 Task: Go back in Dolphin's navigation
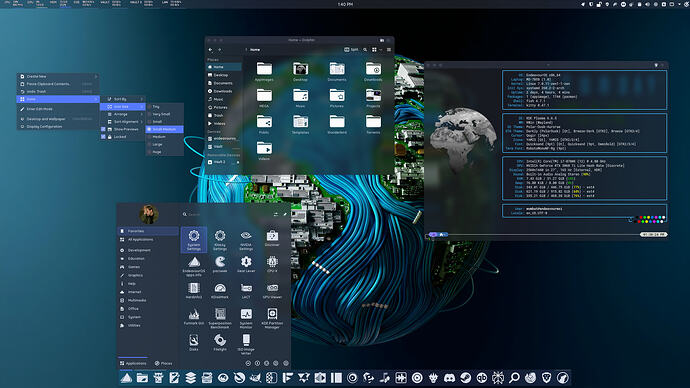click(x=210, y=50)
